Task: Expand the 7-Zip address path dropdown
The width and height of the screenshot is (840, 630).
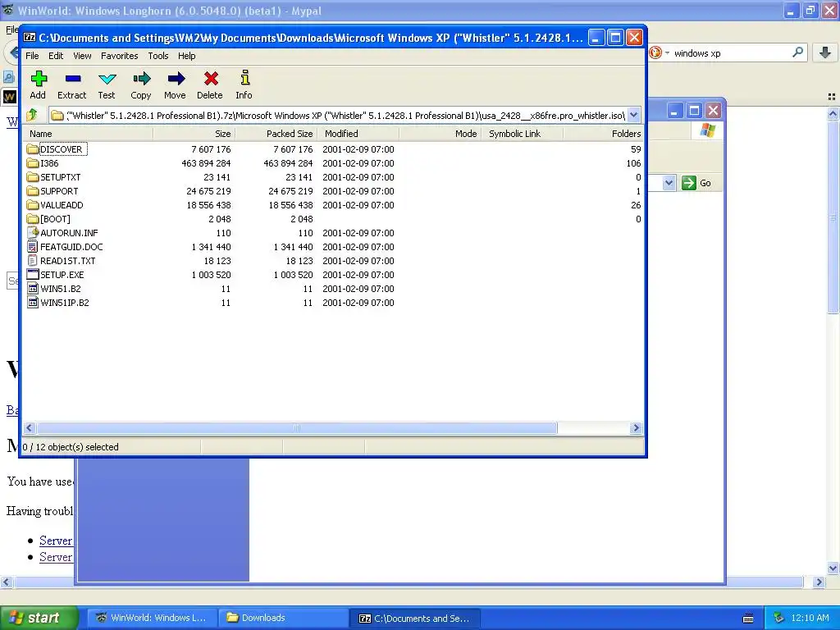Action: (634, 115)
